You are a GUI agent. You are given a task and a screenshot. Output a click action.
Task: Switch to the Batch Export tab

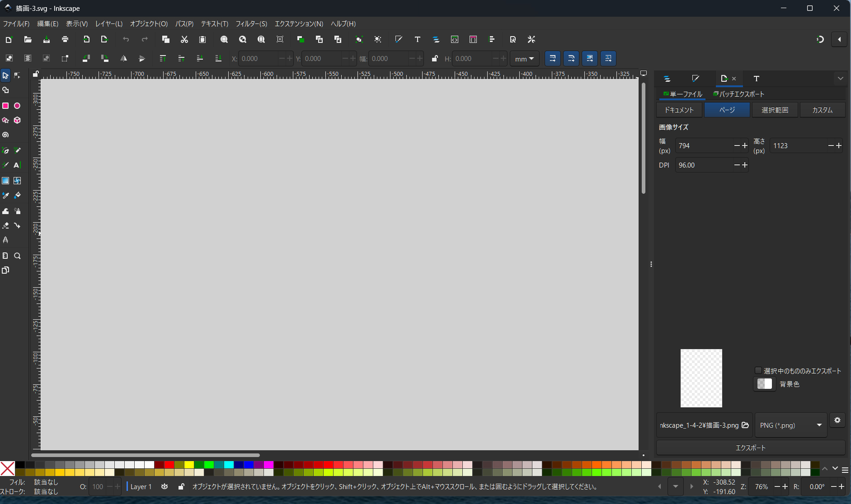pyautogui.click(x=738, y=94)
